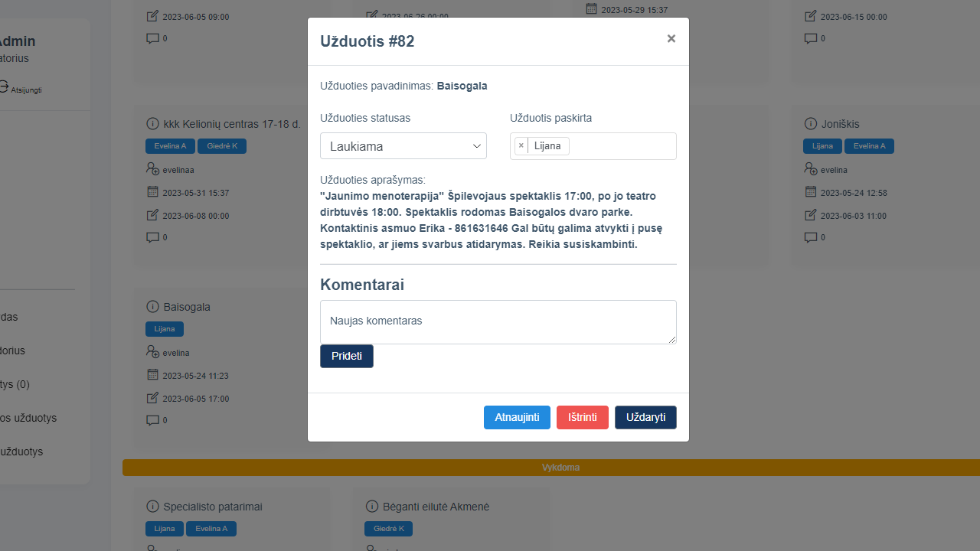980x551 pixels.
Task: Click info icon on Baisogala card
Action: pos(152,307)
